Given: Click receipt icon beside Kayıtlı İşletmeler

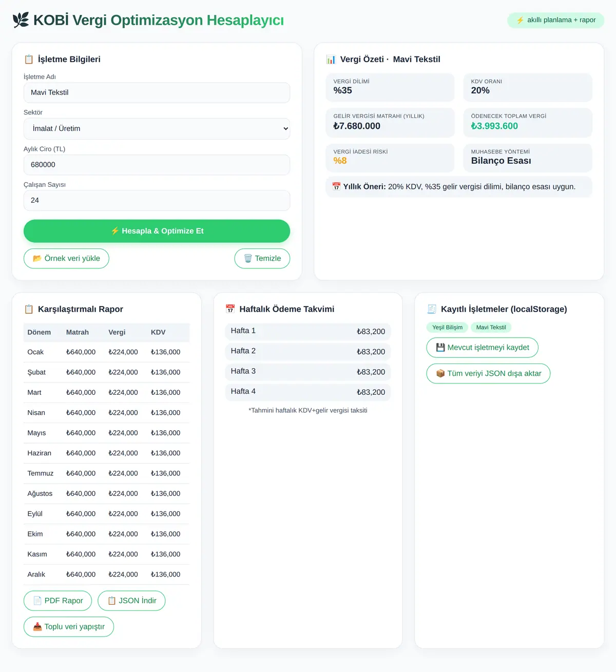Looking at the screenshot, I should coord(432,309).
